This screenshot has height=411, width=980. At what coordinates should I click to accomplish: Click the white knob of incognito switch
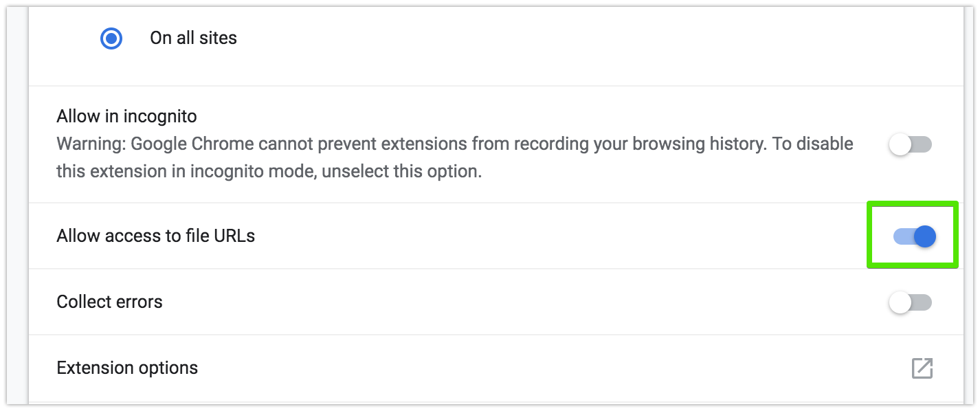(900, 144)
